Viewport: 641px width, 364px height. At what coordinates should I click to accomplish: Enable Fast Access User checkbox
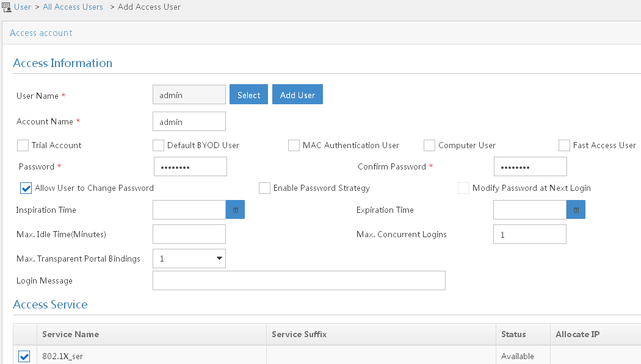[564, 145]
